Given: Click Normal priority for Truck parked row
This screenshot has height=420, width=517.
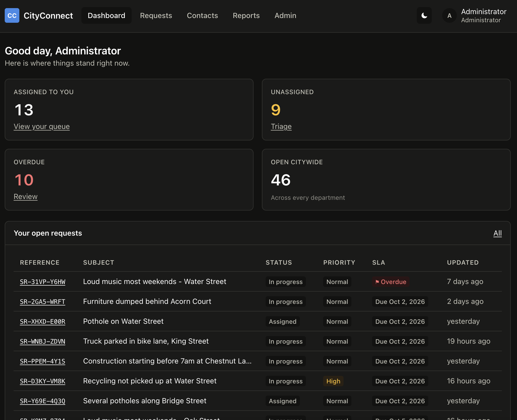Looking at the screenshot, I should coord(337,341).
